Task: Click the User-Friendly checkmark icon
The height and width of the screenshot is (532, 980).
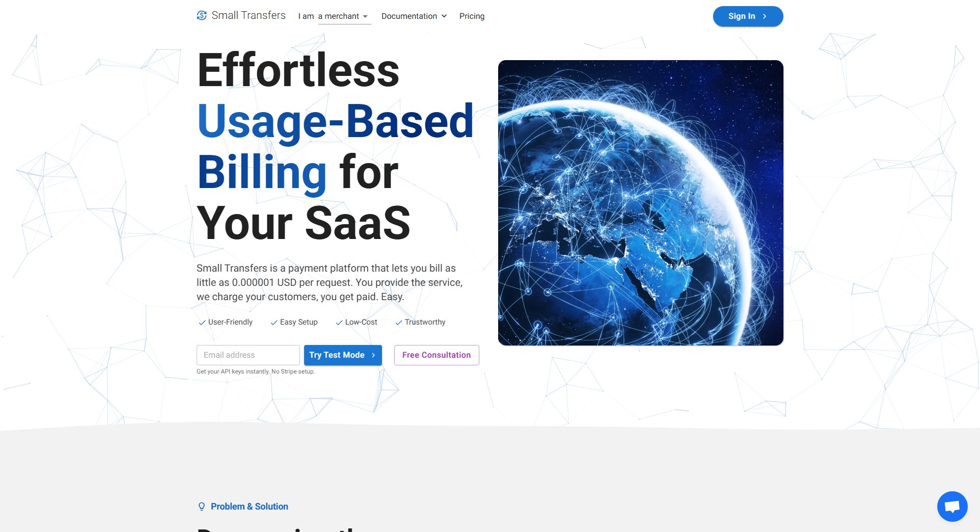Action: pyautogui.click(x=202, y=323)
